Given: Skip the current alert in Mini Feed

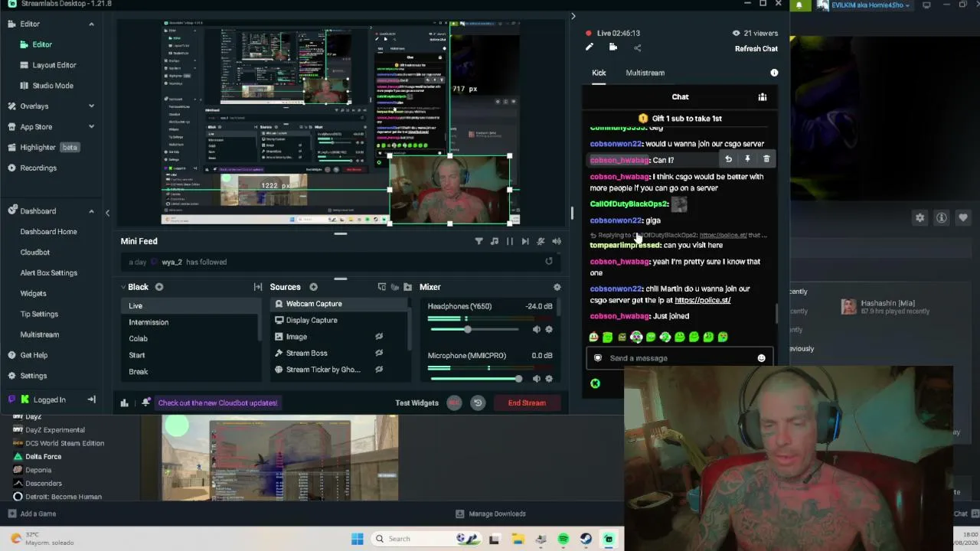Looking at the screenshot, I should [525, 241].
